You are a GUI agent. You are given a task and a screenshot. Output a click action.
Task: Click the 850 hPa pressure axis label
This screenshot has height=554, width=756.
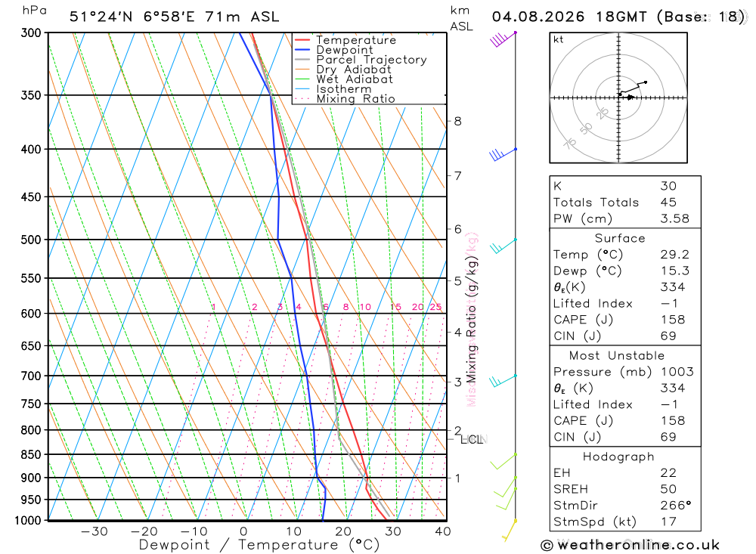tap(31, 455)
